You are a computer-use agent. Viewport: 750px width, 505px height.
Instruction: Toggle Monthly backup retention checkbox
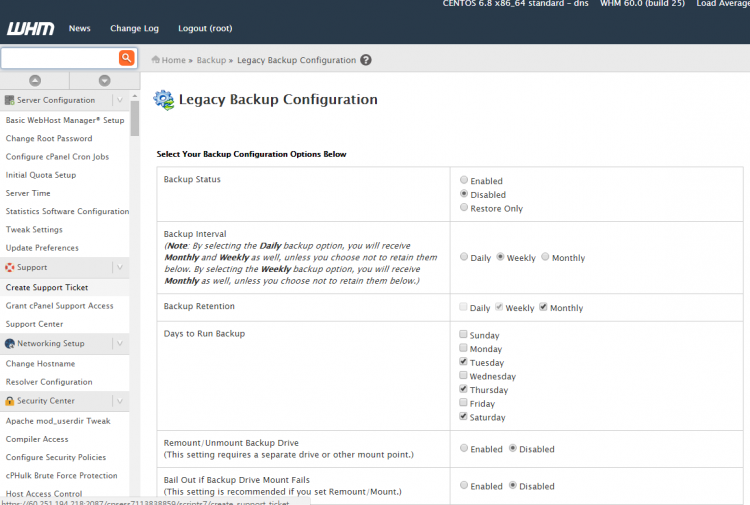coord(543,307)
